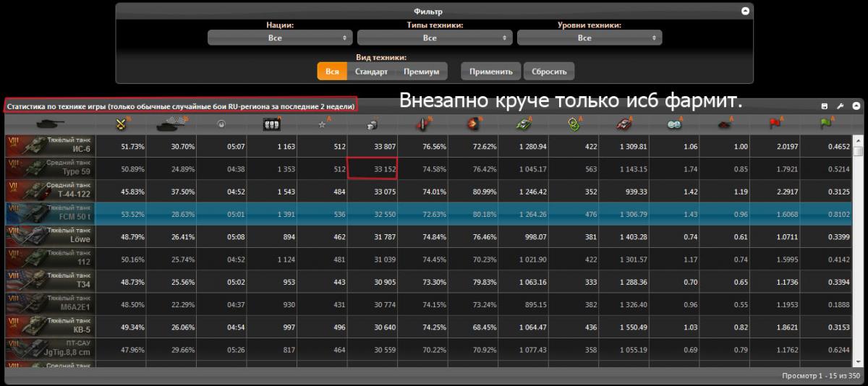
Task: Sort by silver coins credits column icon
Action: point(373,124)
